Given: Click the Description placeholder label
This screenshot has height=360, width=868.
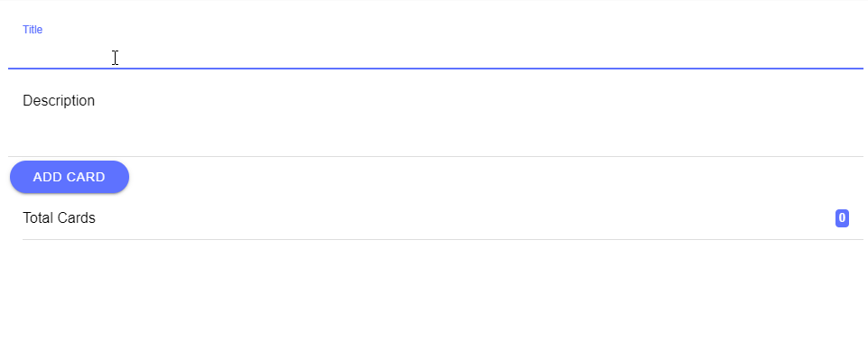Looking at the screenshot, I should point(59,101).
